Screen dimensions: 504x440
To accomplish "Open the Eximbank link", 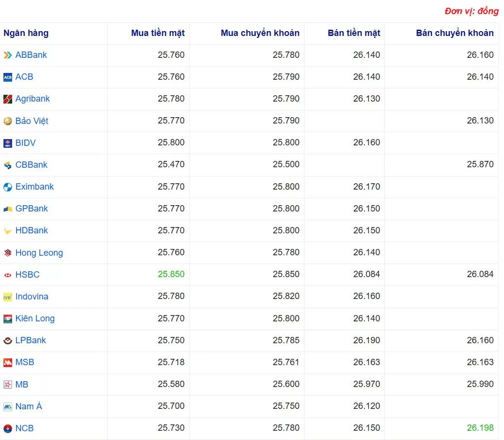I will [x=35, y=187].
